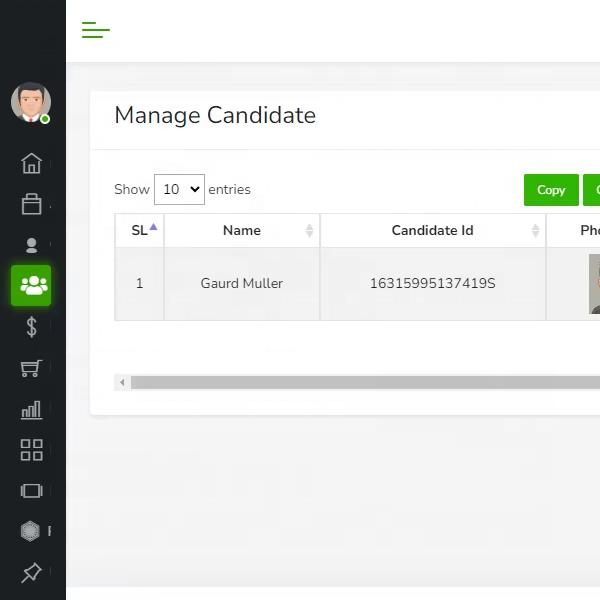Click the shopping cart sidebar icon

click(x=32, y=368)
